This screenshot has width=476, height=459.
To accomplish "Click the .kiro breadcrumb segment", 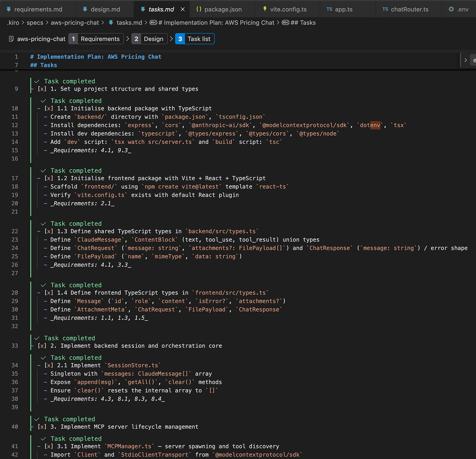I will 13,22.
